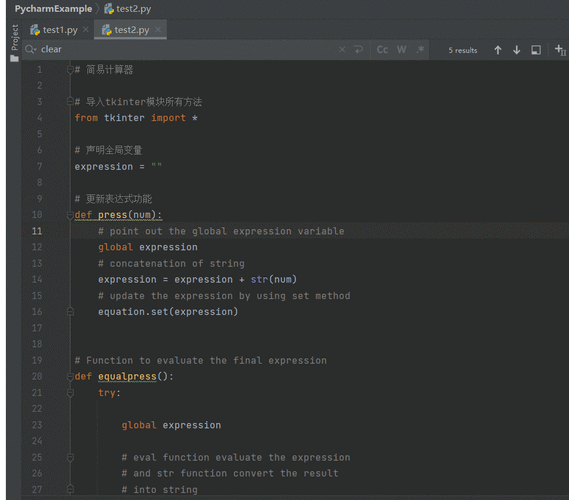The height and width of the screenshot is (500, 569).
Task: Open search history magnifier dropdown
Action: (30, 49)
